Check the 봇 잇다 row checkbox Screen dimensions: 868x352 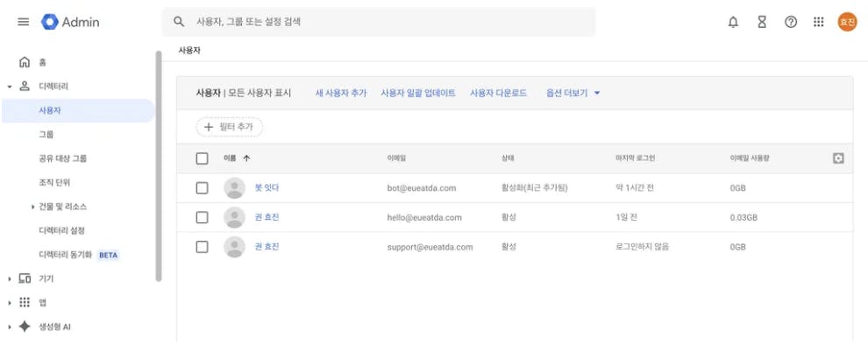tap(202, 188)
